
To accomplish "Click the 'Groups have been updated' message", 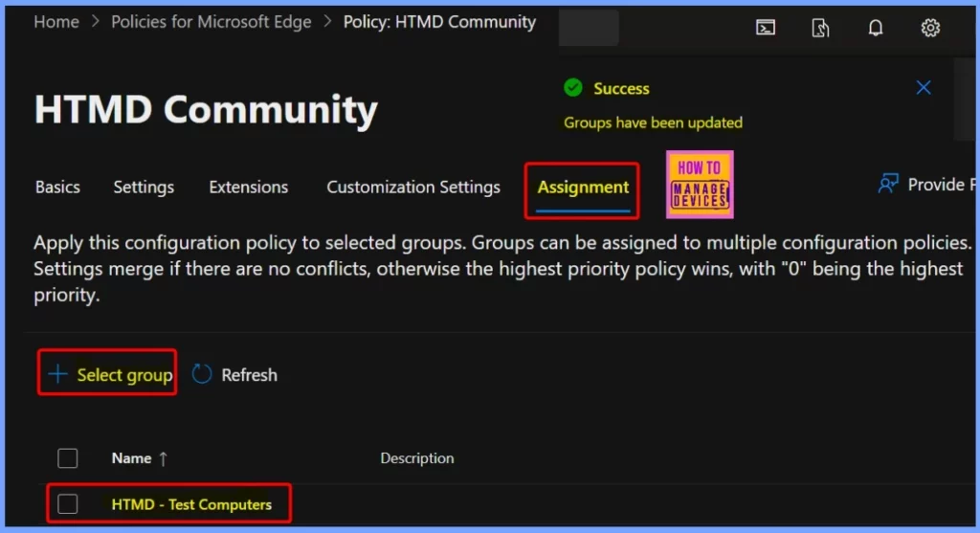I will pyautogui.click(x=653, y=122).
